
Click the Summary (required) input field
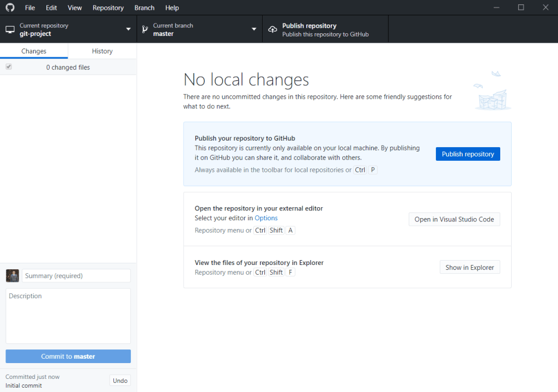(x=76, y=276)
